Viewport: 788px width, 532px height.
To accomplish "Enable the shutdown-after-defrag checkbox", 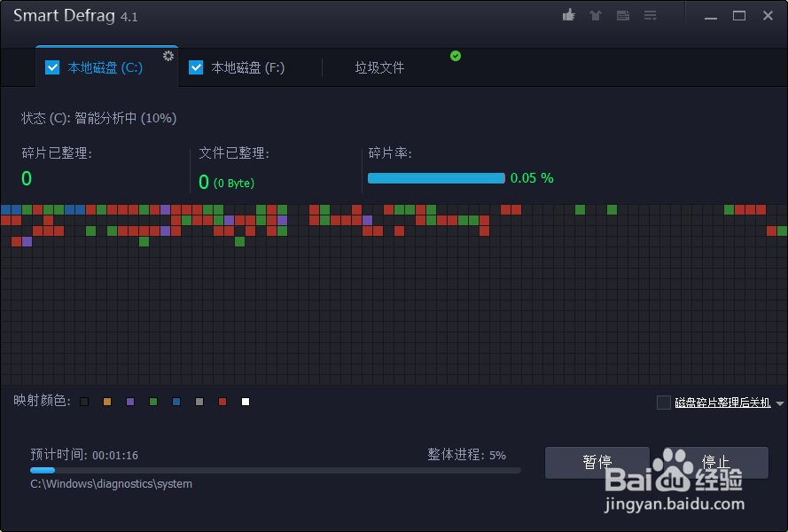I will pyautogui.click(x=664, y=403).
